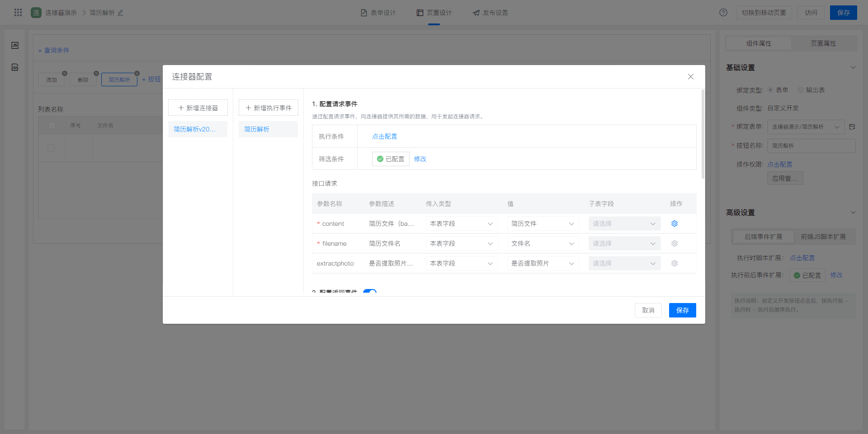Open the CSS panel icon in left sidebar
Viewport: 868px width, 434px height.
[x=15, y=67]
